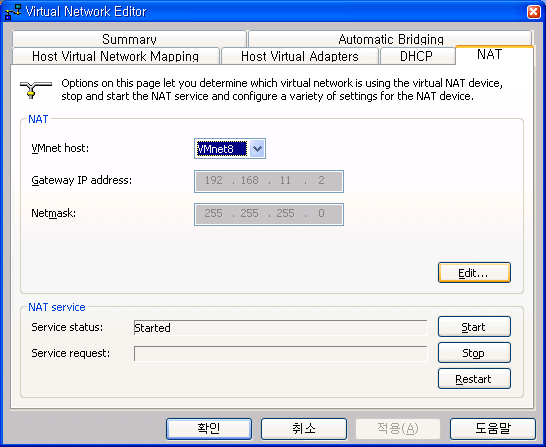Open the VMnet host dropdown arrow

[257, 149]
